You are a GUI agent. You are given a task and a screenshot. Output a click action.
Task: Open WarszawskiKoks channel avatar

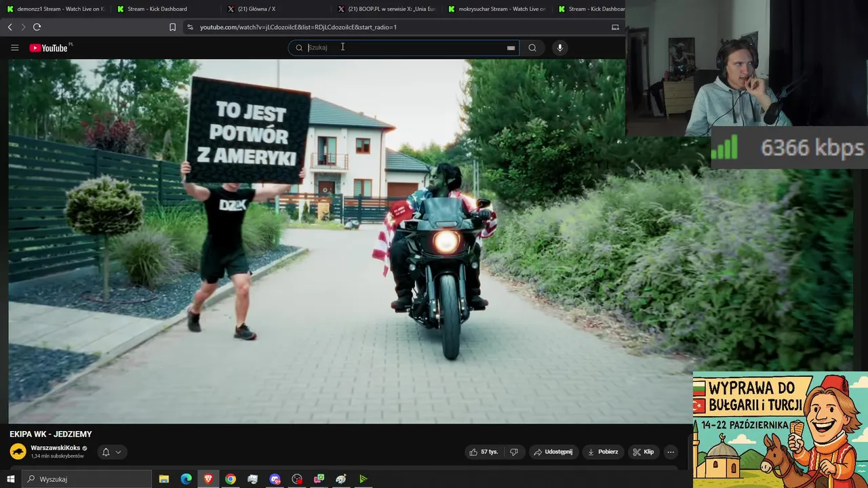(x=18, y=451)
